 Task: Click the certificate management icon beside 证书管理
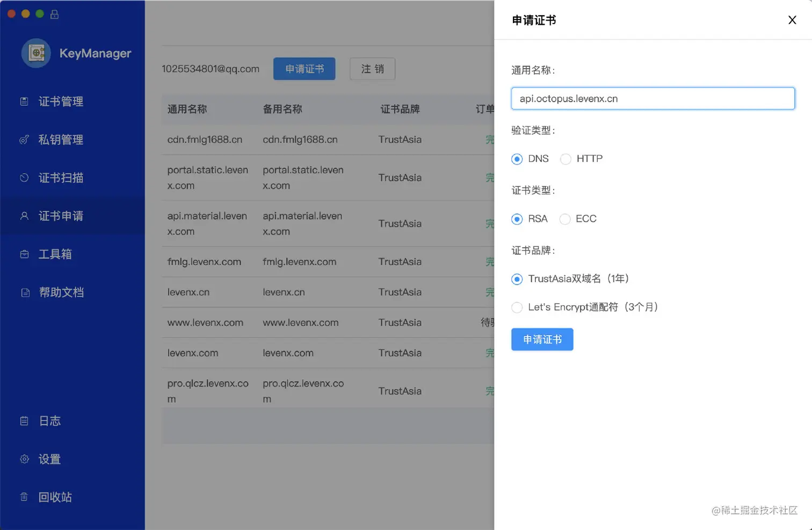[24, 102]
